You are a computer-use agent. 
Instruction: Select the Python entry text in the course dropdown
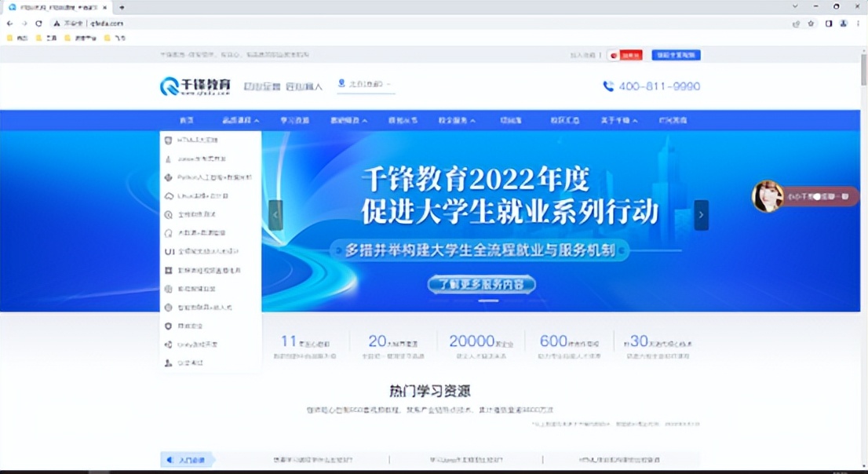click(214, 177)
